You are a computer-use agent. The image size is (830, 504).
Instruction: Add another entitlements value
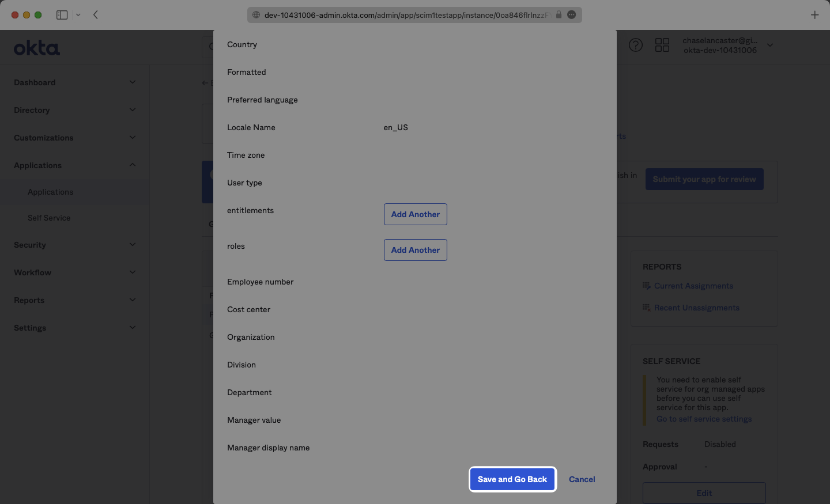415,214
